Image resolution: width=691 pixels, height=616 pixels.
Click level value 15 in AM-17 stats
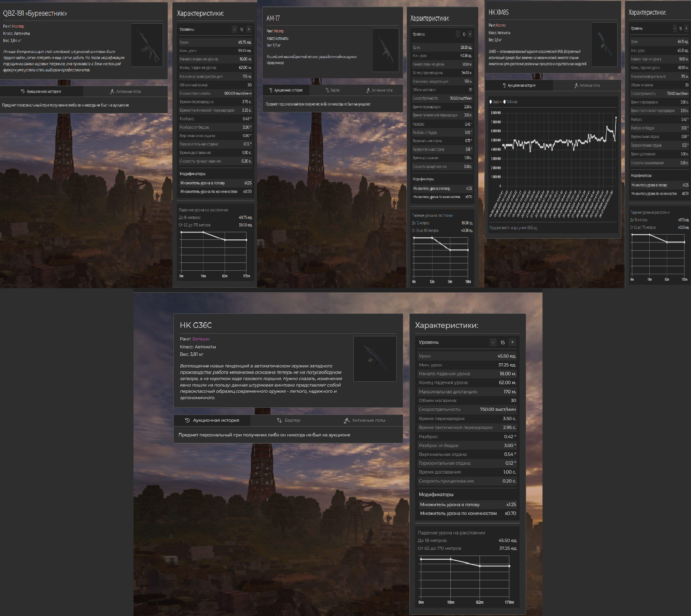pyautogui.click(x=464, y=34)
